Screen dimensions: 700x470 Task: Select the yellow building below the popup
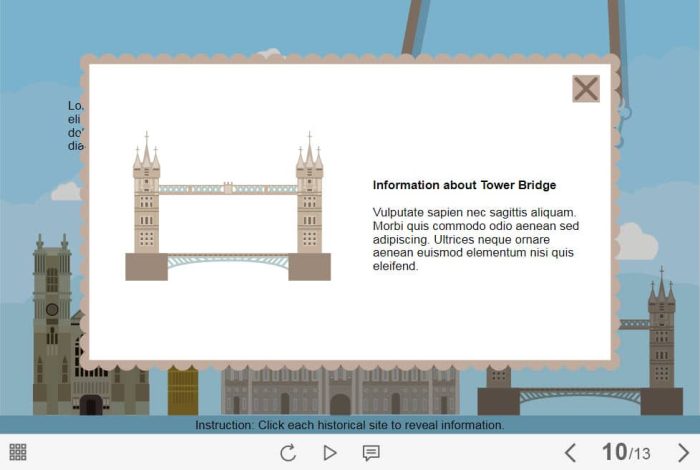tap(183, 392)
